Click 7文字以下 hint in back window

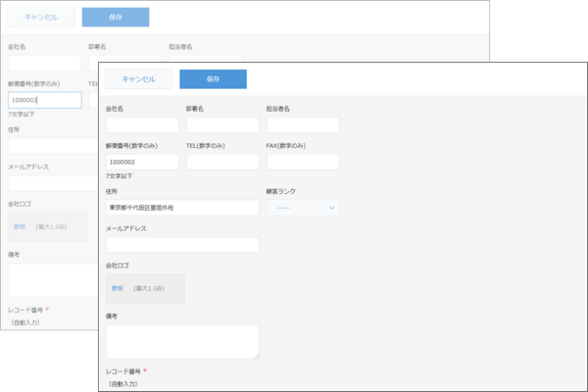pos(22,114)
